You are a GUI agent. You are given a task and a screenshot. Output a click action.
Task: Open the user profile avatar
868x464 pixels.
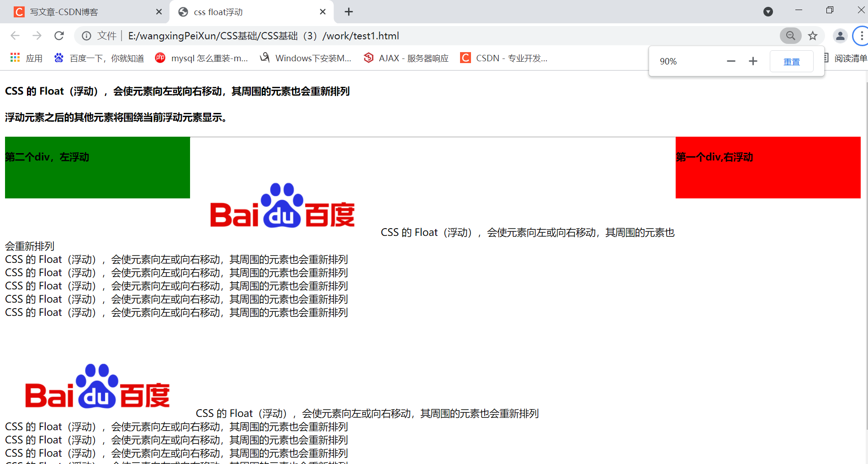[840, 36]
